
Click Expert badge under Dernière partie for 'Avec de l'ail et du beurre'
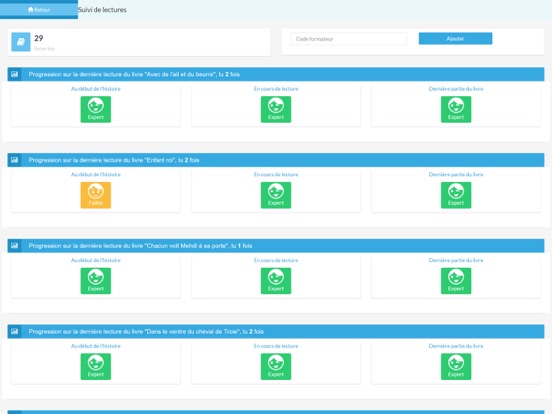[x=456, y=109]
